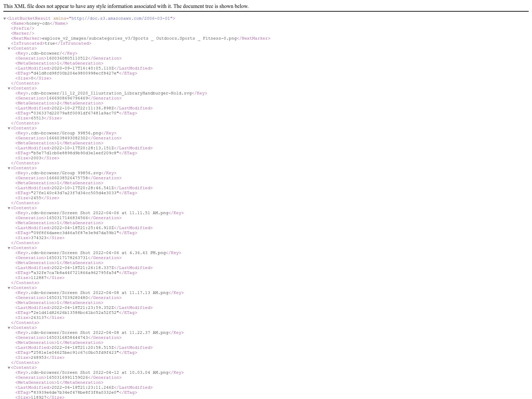This screenshot has width=532, height=399.
Task: Click ETag 2e1d41d82626b13588bc41bc52a52f52
Action: (75, 313)
